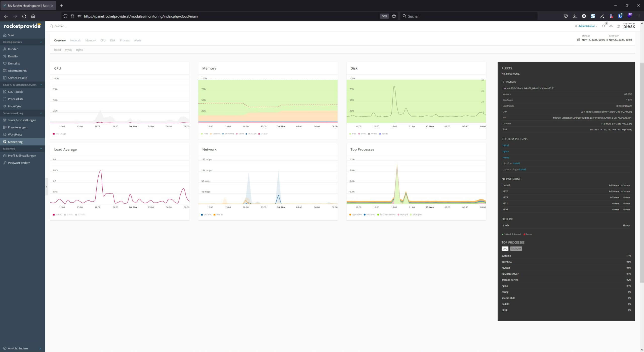Collapse the Hosting-Services sidebar group

pyautogui.click(x=41, y=42)
